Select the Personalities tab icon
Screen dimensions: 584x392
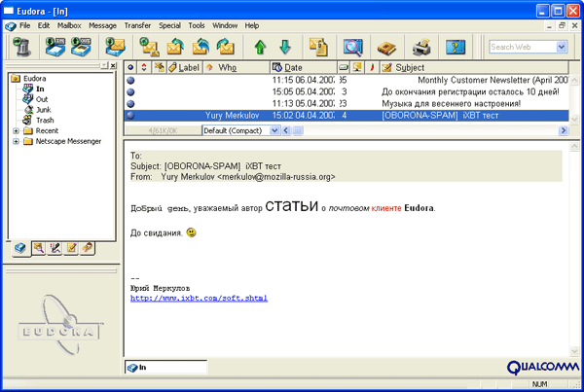click(x=88, y=248)
